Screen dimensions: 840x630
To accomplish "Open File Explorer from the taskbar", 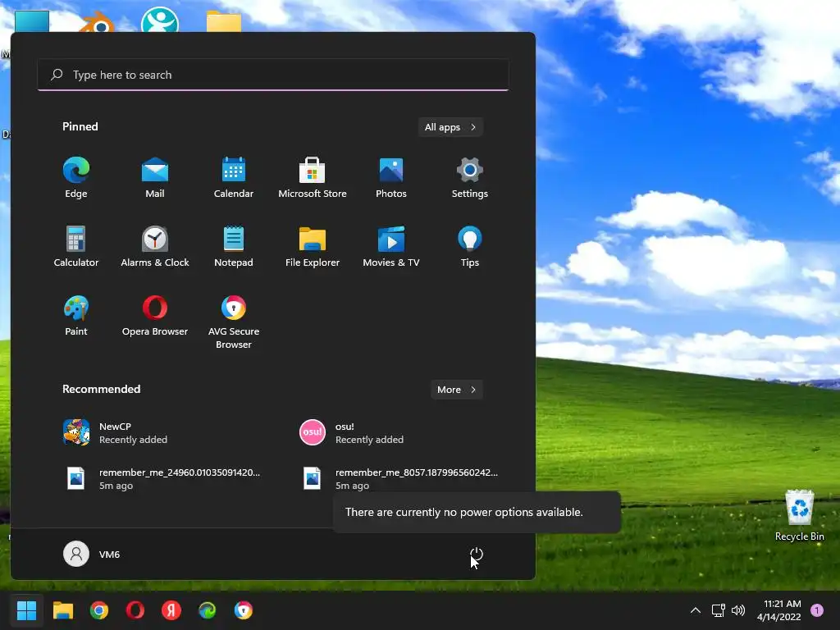I will (62, 610).
